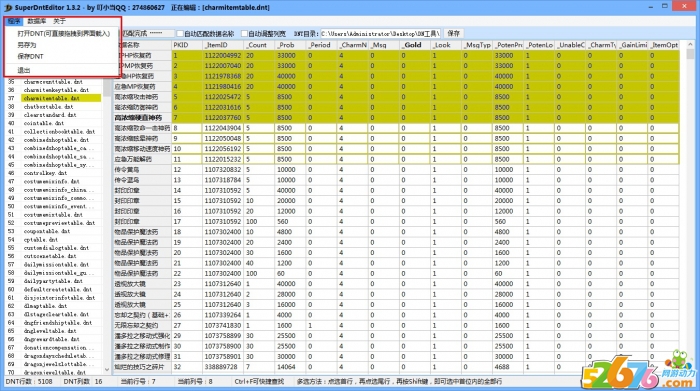Select cptable.dnt row 54 in file list
Viewport: 700px width, 391px height.
click(x=41, y=240)
